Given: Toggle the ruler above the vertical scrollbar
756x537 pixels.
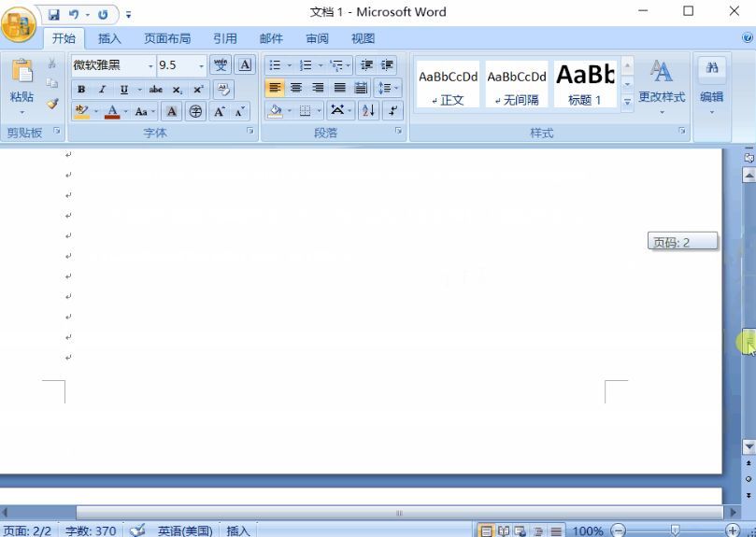Looking at the screenshot, I should tap(749, 157).
